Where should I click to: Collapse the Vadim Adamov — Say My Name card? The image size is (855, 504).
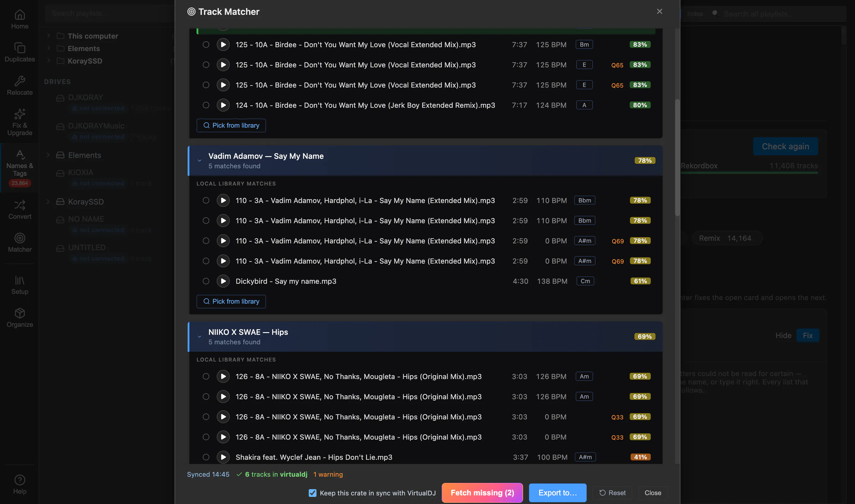point(200,161)
